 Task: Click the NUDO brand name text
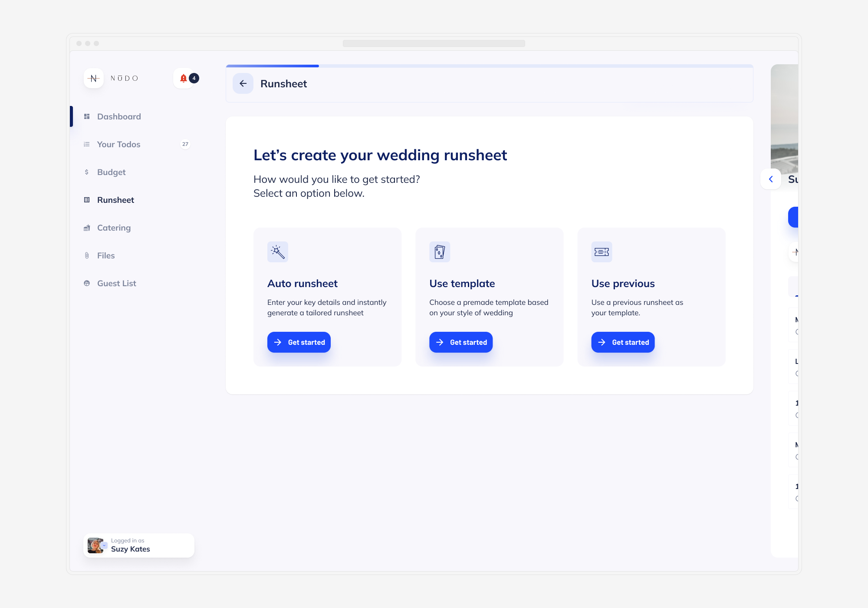tap(124, 78)
